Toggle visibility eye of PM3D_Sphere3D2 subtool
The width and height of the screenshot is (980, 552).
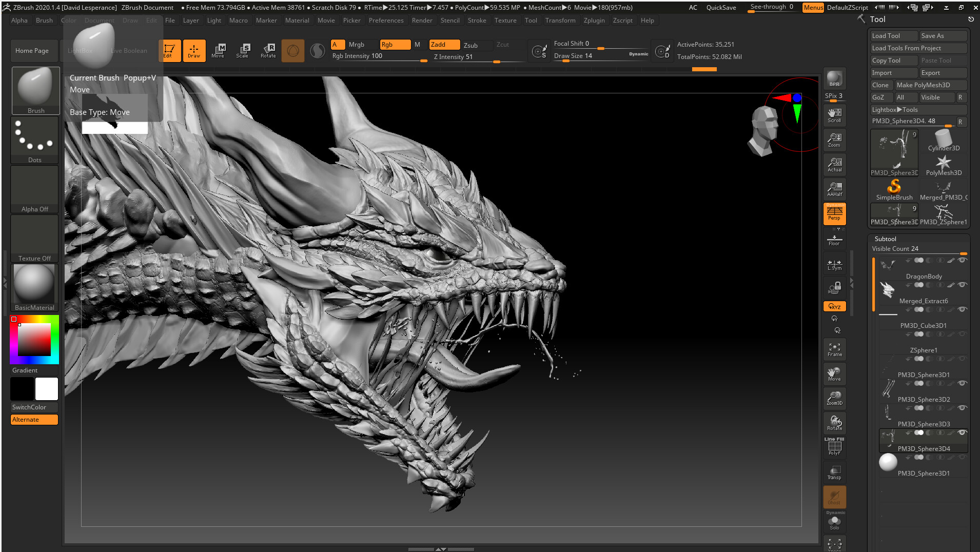tap(963, 383)
